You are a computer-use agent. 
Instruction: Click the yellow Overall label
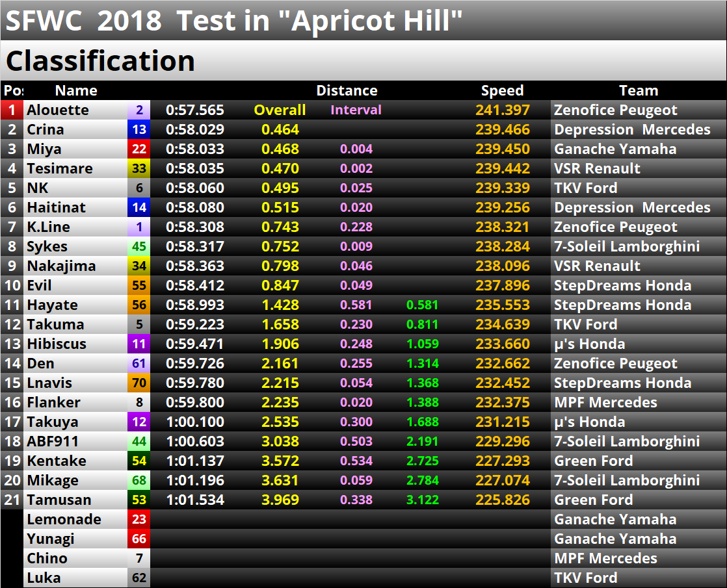click(280, 110)
